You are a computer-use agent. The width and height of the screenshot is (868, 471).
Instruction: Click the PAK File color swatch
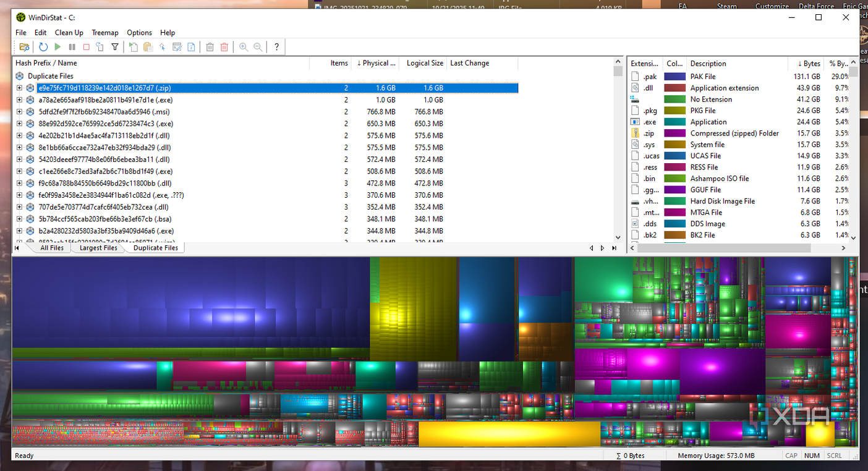click(674, 77)
